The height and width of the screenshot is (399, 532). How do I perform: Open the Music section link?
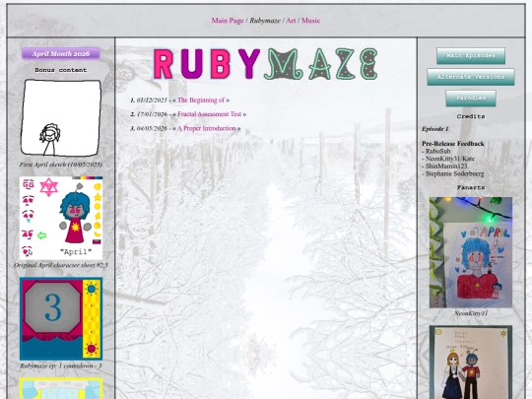pyautogui.click(x=310, y=21)
